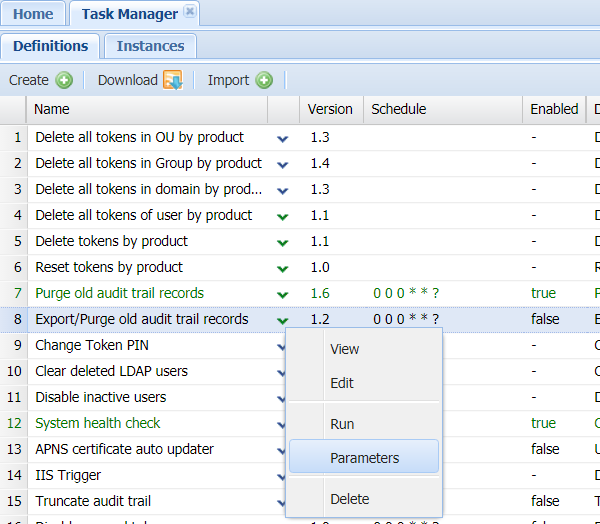Click the Download icon in toolbar
The height and width of the screenshot is (524, 600).
tap(172, 80)
